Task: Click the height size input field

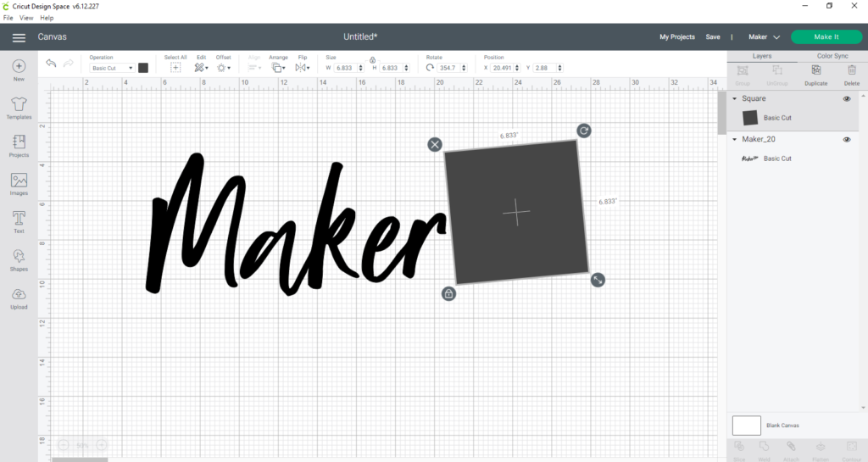Action: (x=391, y=68)
